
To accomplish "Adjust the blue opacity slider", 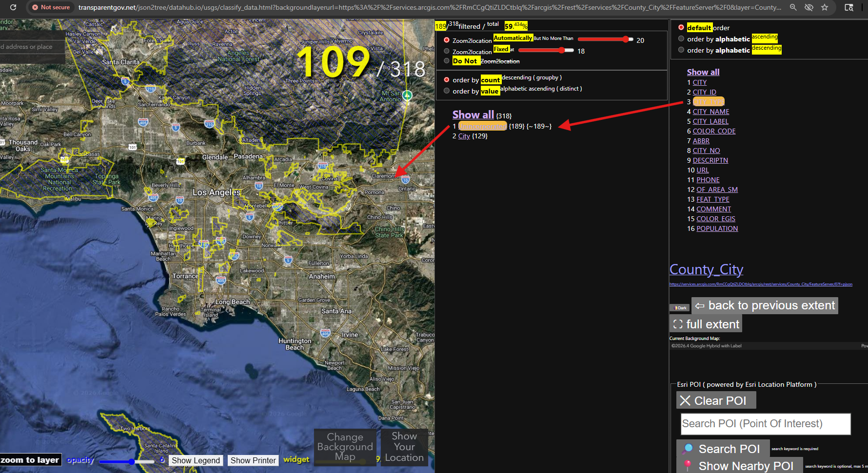I will (131, 461).
